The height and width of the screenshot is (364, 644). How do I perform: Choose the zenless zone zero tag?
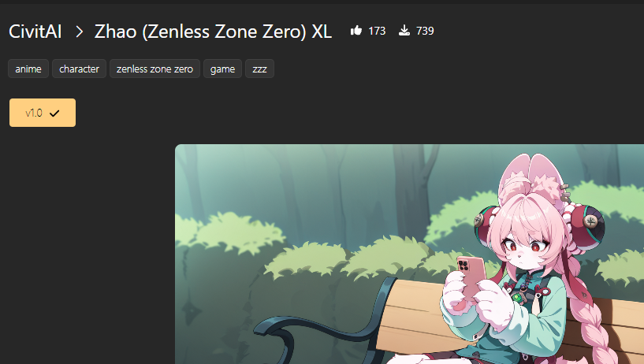154,69
